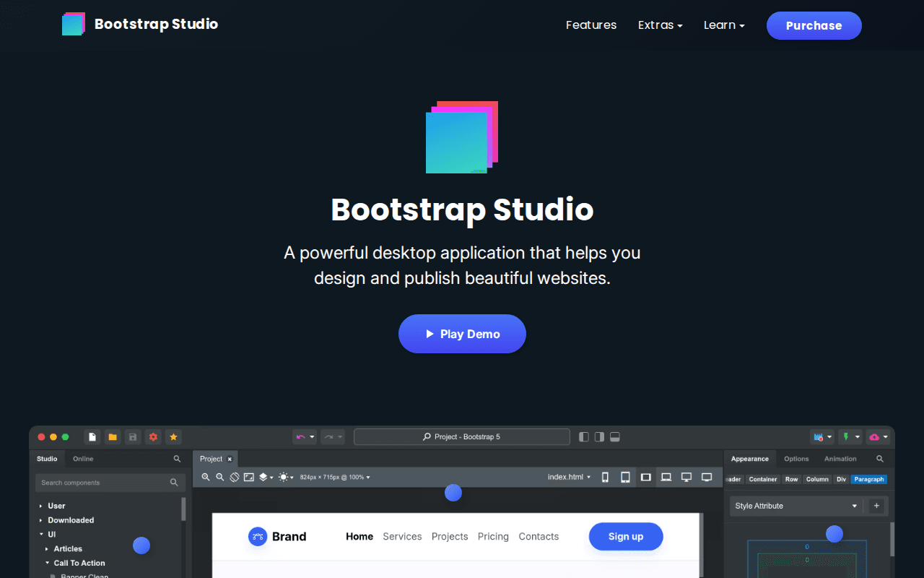Click the favorites star icon
Viewport: 924px width, 578px height.
click(173, 436)
